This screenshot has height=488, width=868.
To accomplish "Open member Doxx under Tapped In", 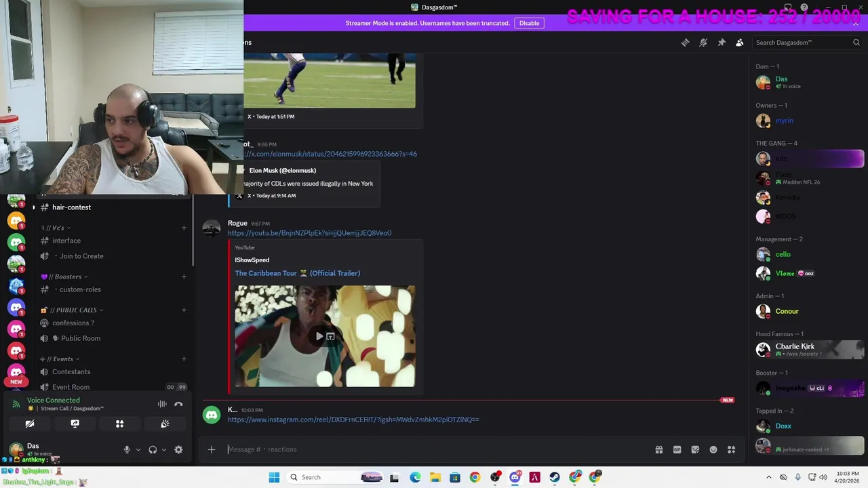I will (x=807, y=426).
